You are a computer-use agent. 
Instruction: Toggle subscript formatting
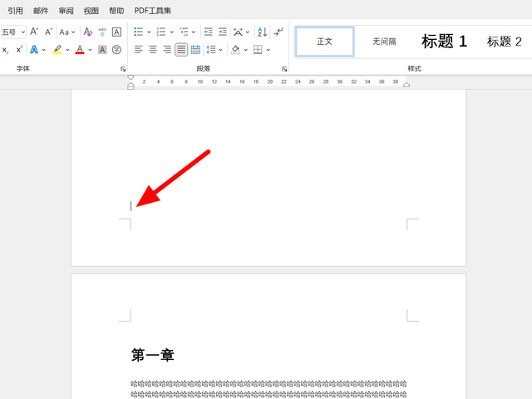[x=6, y=50]
